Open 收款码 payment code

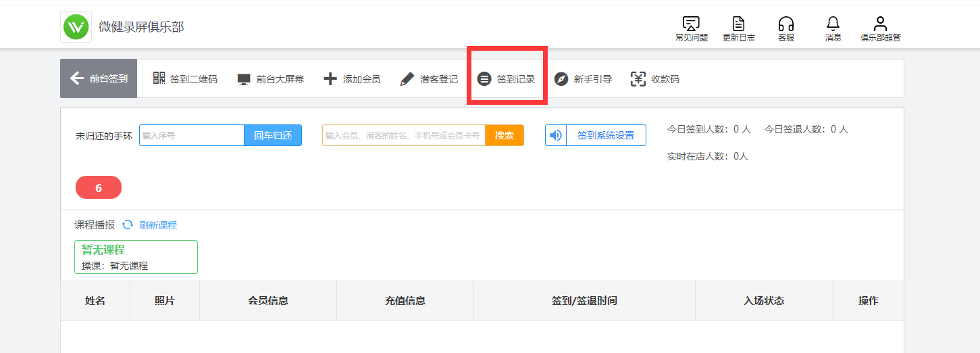pyautogui.click(x=655, y=79)
